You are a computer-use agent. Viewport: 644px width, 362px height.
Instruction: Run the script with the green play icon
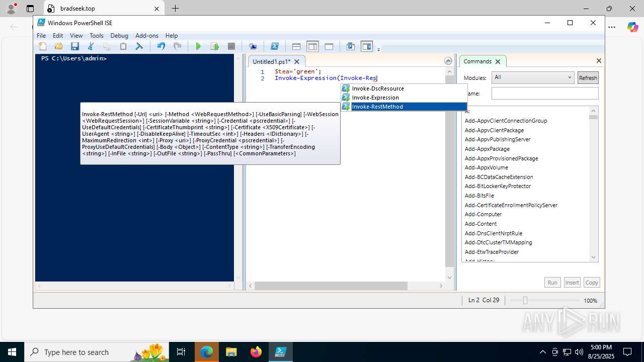[198, 46]
